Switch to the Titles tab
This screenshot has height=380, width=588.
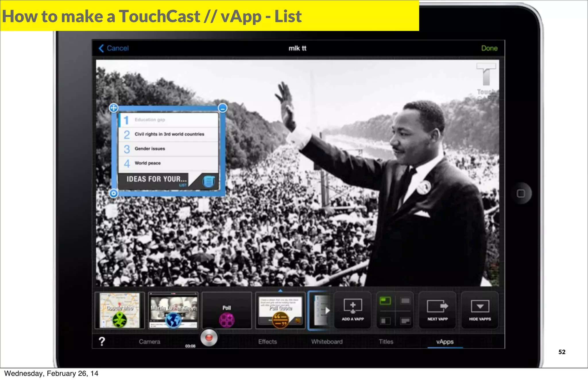[x=386, y=342]
